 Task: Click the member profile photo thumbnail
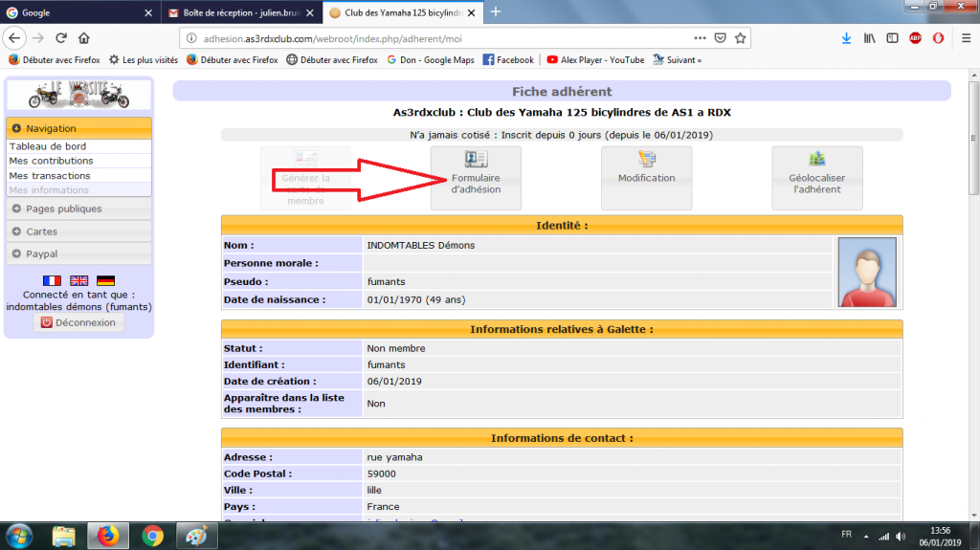(x=867, y=273)
